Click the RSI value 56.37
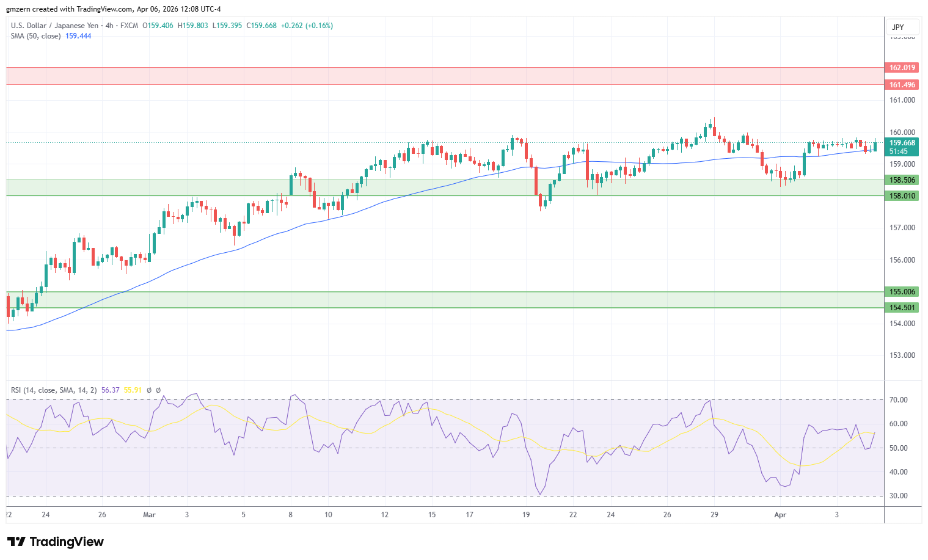 [x=110, y=390]
